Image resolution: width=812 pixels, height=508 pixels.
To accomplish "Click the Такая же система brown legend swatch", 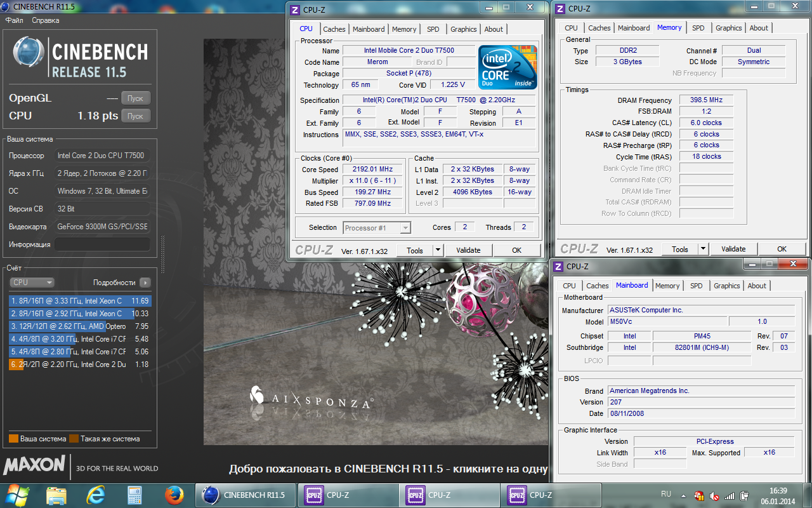I will pyautogui.click(x=74, y=439).
